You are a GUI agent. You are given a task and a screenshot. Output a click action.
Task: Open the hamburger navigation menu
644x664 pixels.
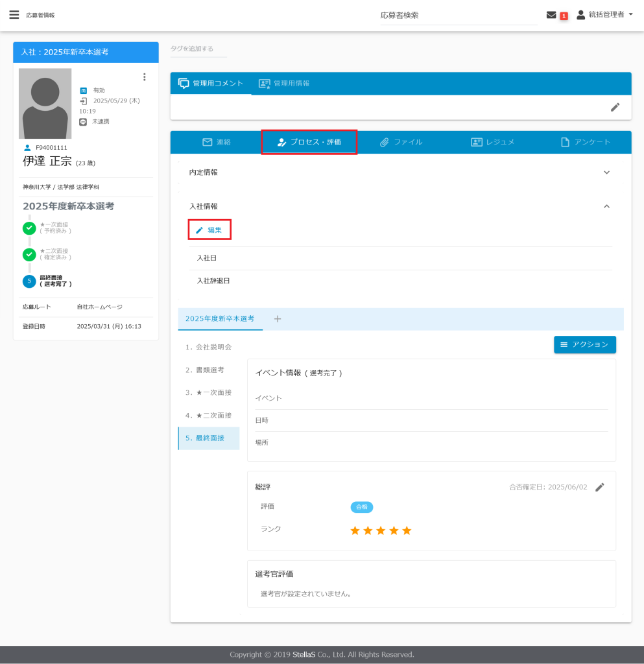click(x=14, y=15)
